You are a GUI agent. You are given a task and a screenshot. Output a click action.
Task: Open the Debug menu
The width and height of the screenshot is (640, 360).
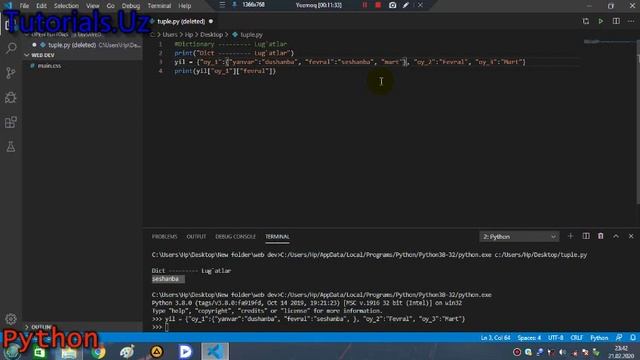[131, 6]
